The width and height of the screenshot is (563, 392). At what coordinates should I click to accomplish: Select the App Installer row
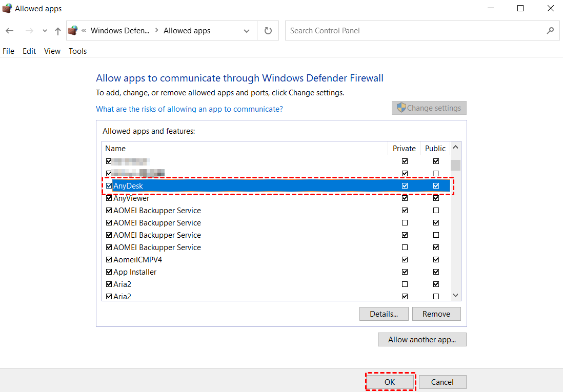click(x=276, y=272)
